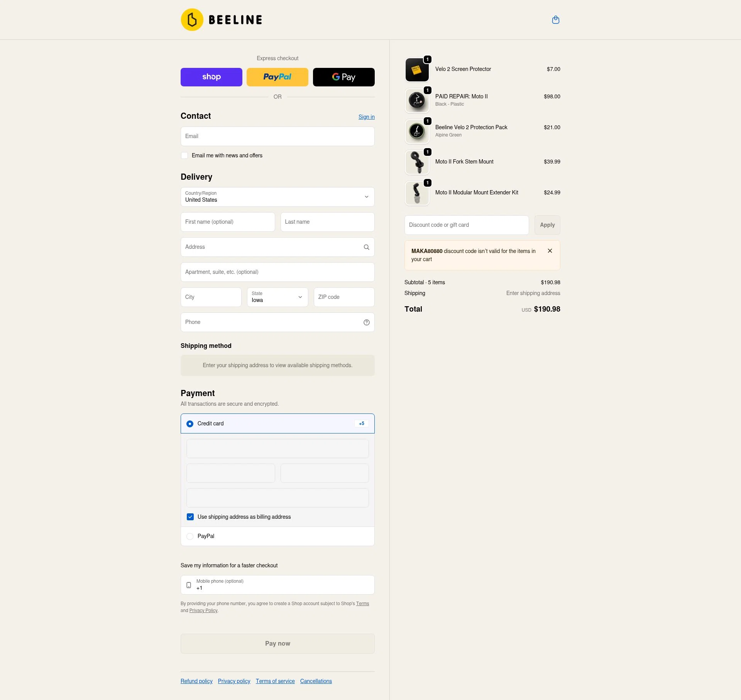Open the Refund policy page

pyautogui.click(x=196, y=681)
